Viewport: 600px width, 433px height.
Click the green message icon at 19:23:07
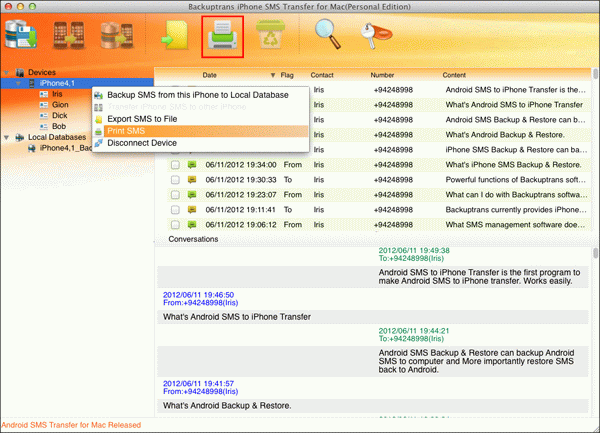(192, 195)
